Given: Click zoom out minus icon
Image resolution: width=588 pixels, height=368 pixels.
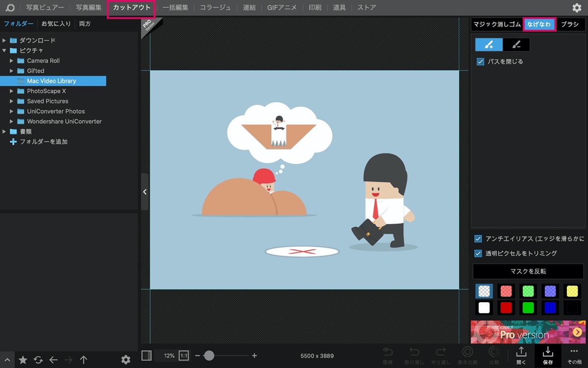Looking at the screenshot, I should pyautogui.click(x=197, y=355).
